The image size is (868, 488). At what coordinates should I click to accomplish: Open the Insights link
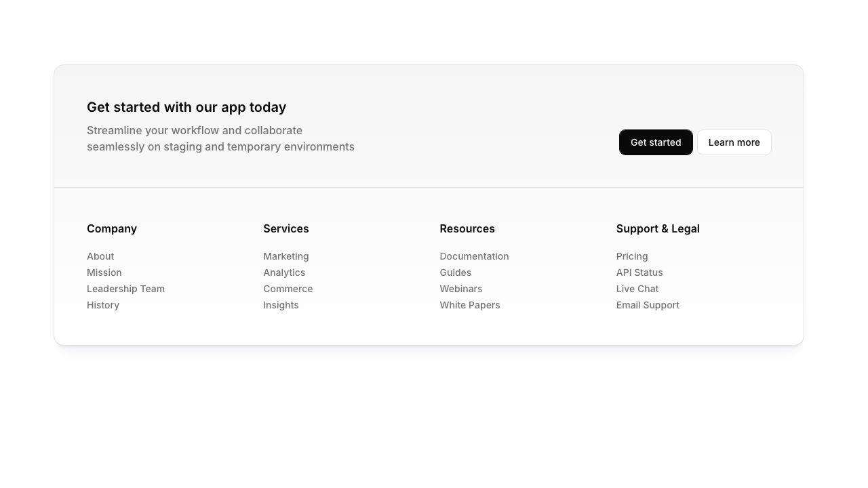coord(281,305)
